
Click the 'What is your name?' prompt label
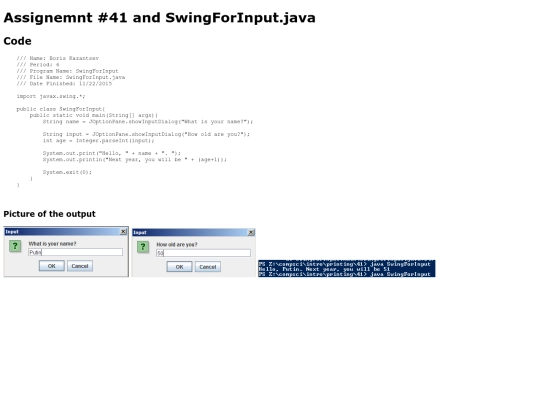52,243
